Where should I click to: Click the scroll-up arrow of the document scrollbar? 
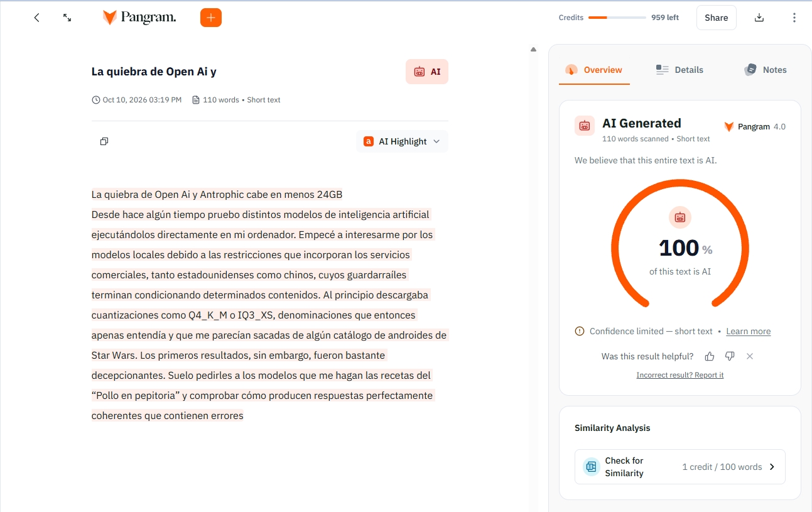[x=534, y=49]
